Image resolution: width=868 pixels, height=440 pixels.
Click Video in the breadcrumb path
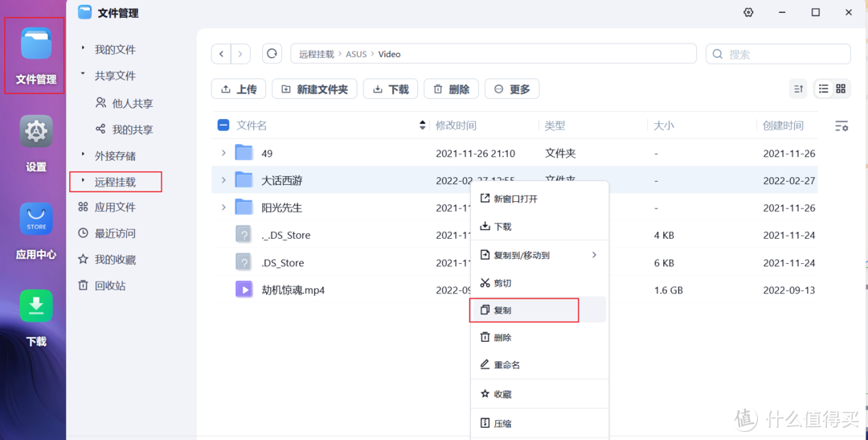click(390, 55)
